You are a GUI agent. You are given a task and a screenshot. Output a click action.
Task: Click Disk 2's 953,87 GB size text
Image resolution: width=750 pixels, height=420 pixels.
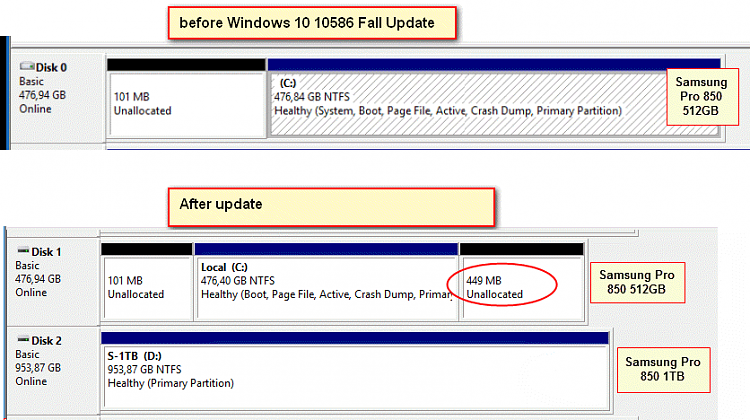pos(38,368)
